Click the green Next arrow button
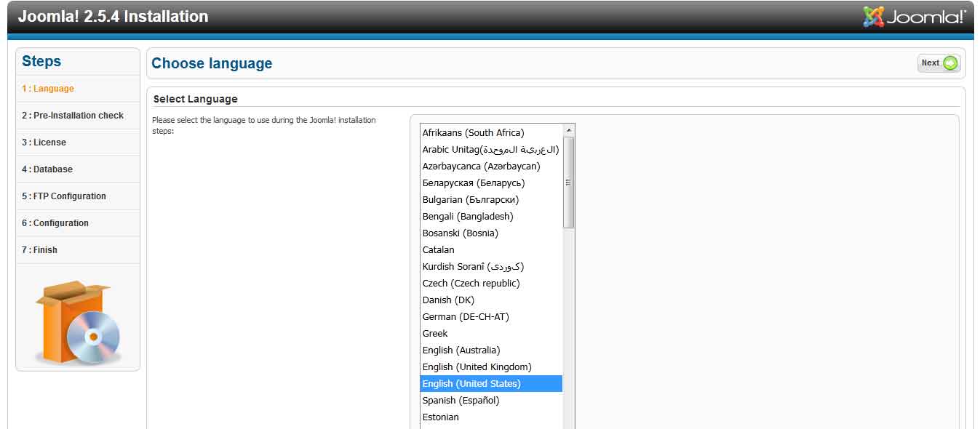The height and width of the screenshot is (429, 980). click(x=939, y=63)
